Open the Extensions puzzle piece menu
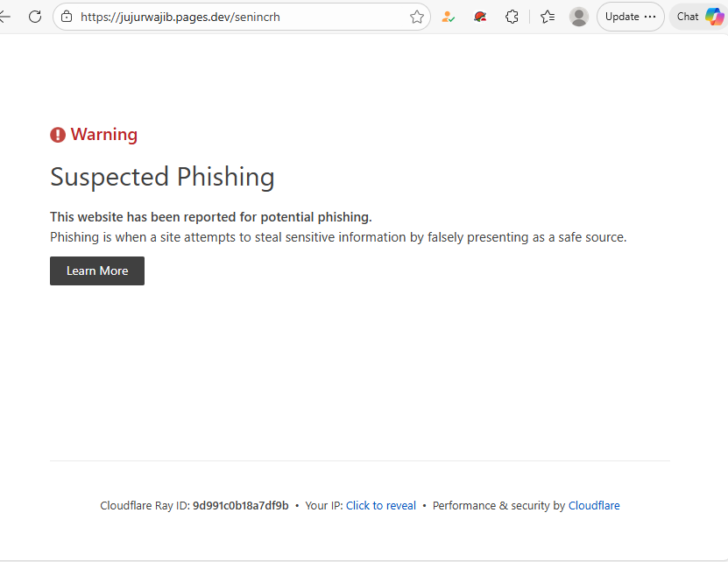This screenshot has width=728, height=562. pyautogui.click(x=512, y=17)
